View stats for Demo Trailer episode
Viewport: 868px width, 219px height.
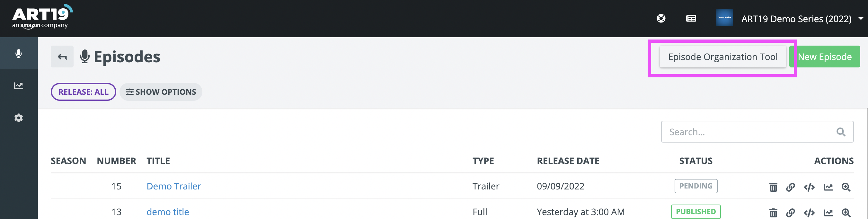(828, 187)
